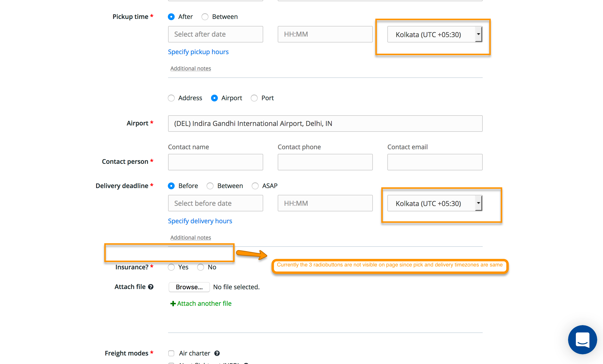Select Yes for Insurance
The height and width of the screenshot is (364, 603).
[x=171, y=267]
